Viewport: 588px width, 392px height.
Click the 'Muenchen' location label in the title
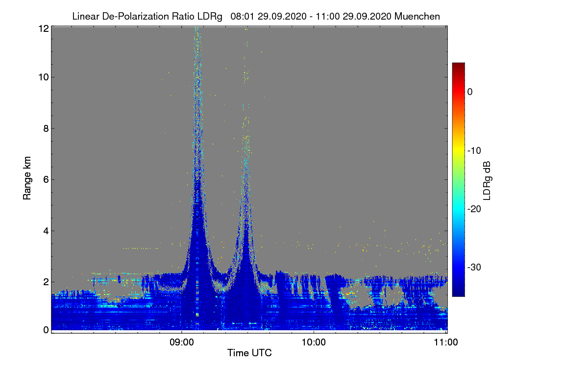click(x=417, y=16)
